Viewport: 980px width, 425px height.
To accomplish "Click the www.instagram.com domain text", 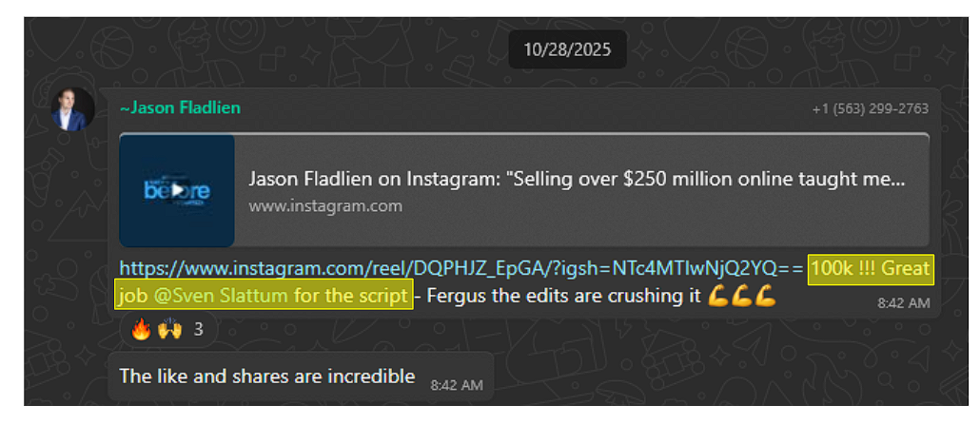I will pos(325,205).
